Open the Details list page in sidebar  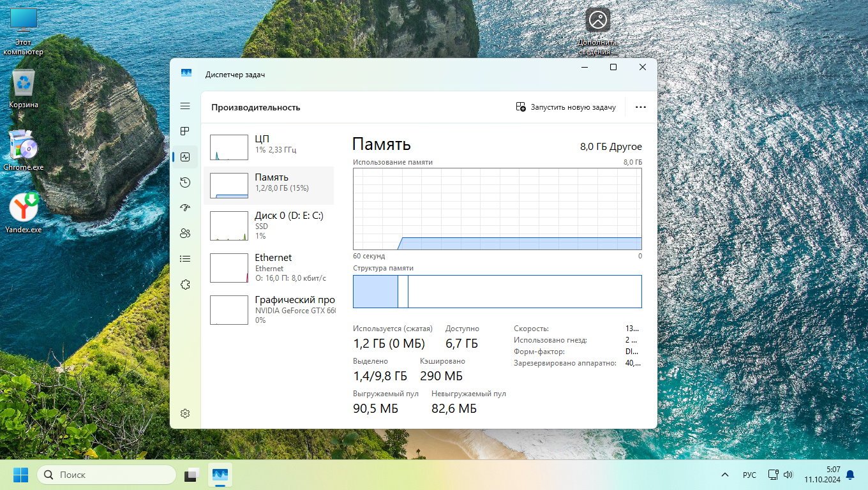coord(185,259)
